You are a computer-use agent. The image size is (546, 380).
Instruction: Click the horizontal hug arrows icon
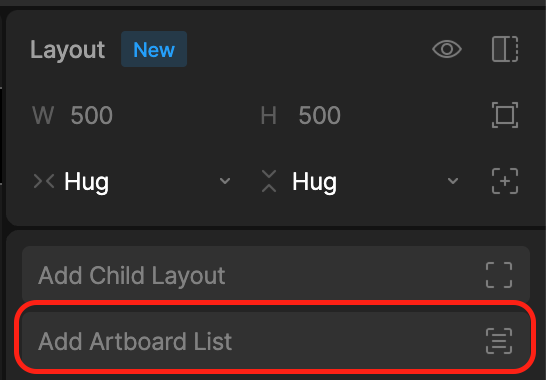pos(44,181)
